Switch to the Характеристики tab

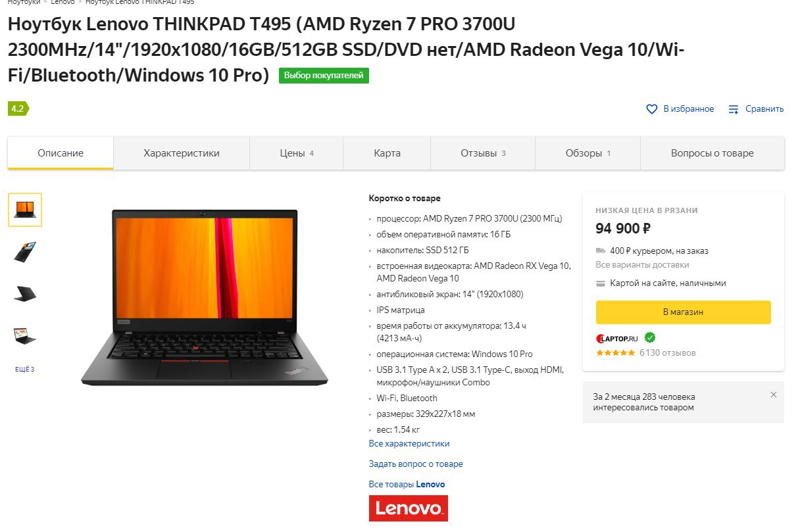tap(182, 153)
